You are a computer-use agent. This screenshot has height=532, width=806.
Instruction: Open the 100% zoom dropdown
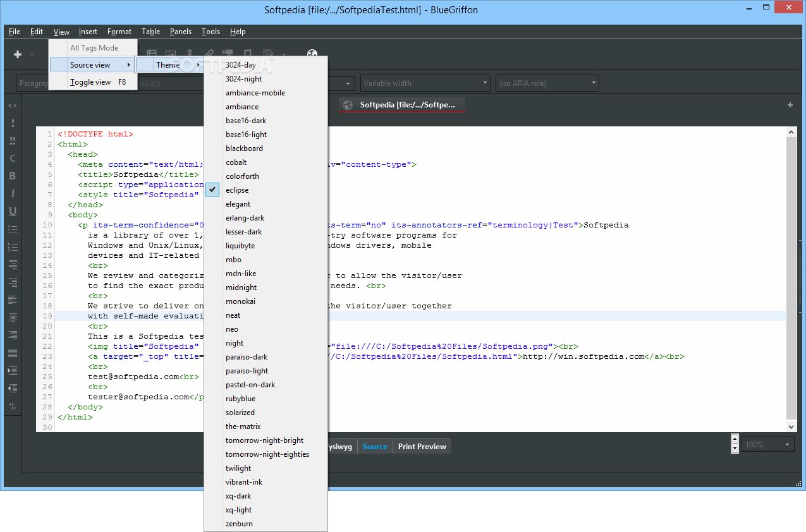(768, 444)
